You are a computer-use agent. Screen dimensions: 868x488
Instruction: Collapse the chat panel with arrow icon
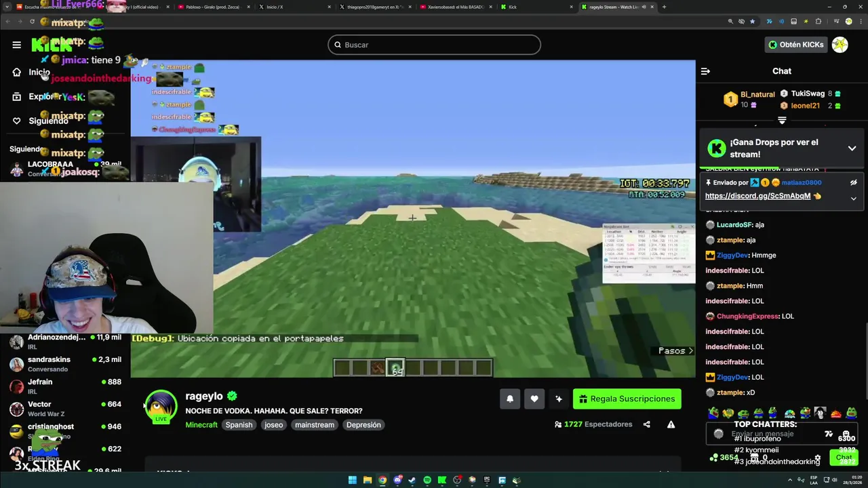705,71
